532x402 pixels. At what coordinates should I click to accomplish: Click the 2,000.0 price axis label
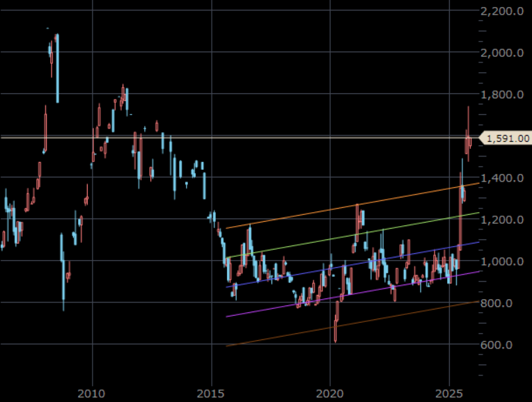click(x=505, y=53)
